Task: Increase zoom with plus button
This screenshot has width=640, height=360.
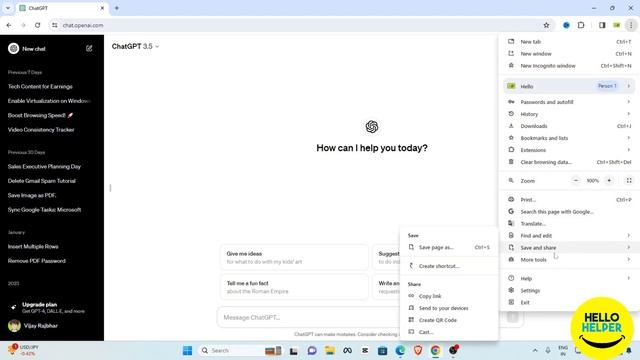Action: click(x=609, y=180)
